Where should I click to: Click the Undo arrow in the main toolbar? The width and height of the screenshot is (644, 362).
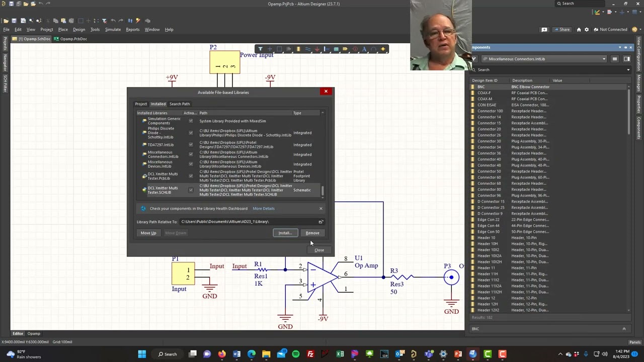point(113,21)
